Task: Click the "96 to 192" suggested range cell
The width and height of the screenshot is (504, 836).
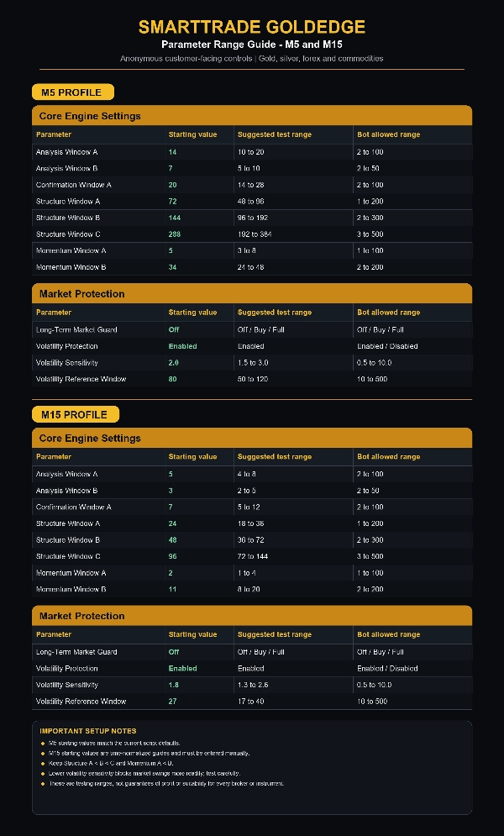Action: [253, 218]
